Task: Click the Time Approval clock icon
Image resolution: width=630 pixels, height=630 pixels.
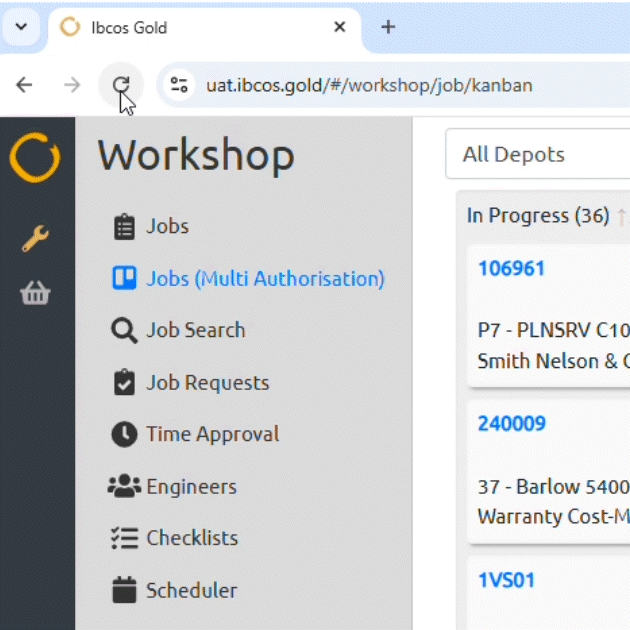Action: (x=124, y=434)
